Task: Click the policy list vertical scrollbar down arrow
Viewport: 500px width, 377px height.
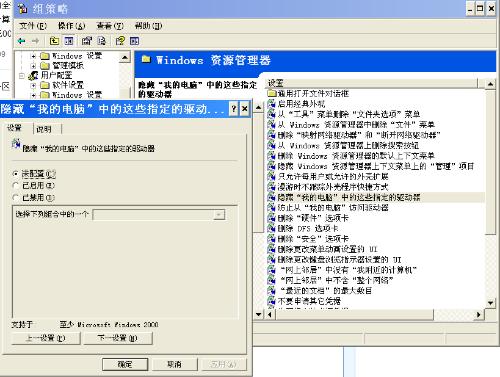Action: tap(490, 303)
